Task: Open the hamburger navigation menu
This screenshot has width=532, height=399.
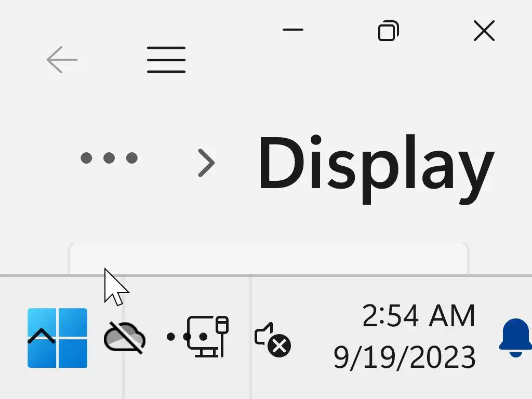Action: 166,60
